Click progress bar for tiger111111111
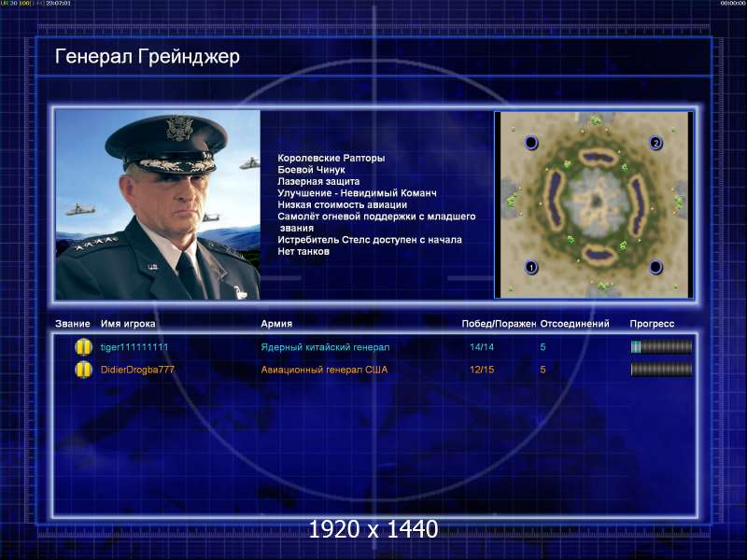Screen dimensions: 747x560 click(661, 346)
